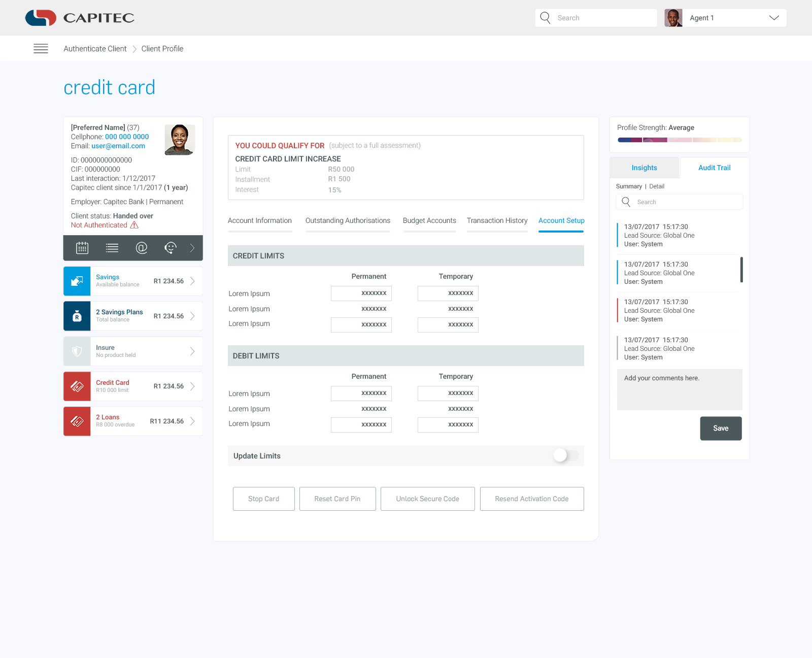Viewport: 812px width, 658px height.
Task: Expand the 2 Loans row chevron
Action: coord(192,421)
